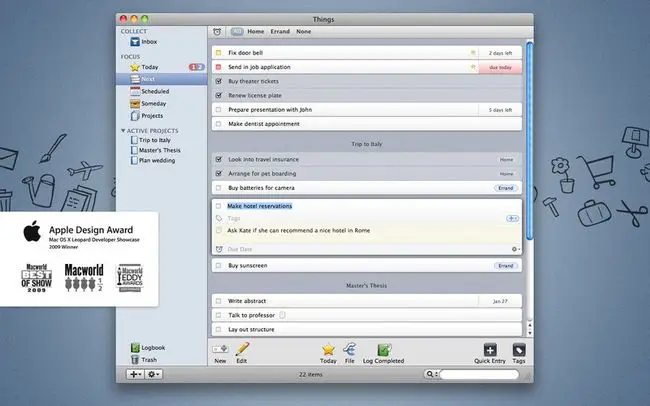This screenshot has width=650, height=406.
Task: Click the Trip to Italy section heading
Action: [366, 144]
